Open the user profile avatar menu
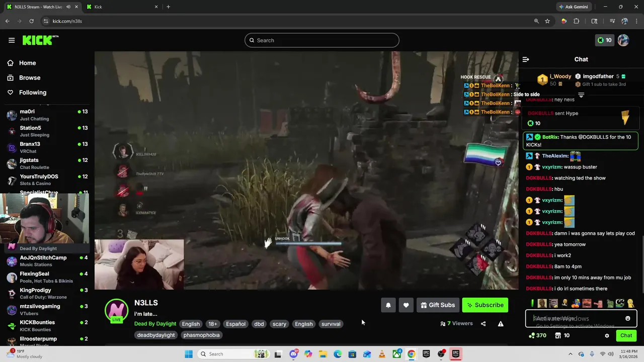Viewport: 644px width, 362px height. [x=623, y=40]
